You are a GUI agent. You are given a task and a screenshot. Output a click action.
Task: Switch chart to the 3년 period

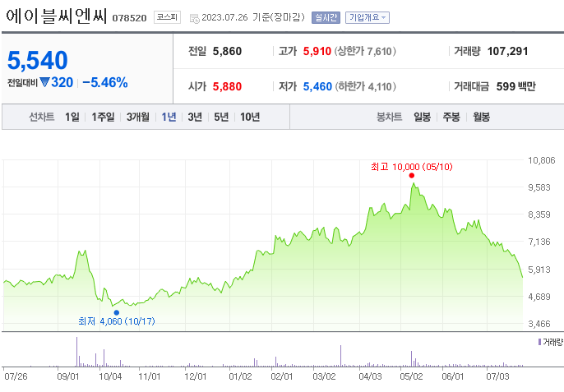pyautogui.click(x=195, y=117)
